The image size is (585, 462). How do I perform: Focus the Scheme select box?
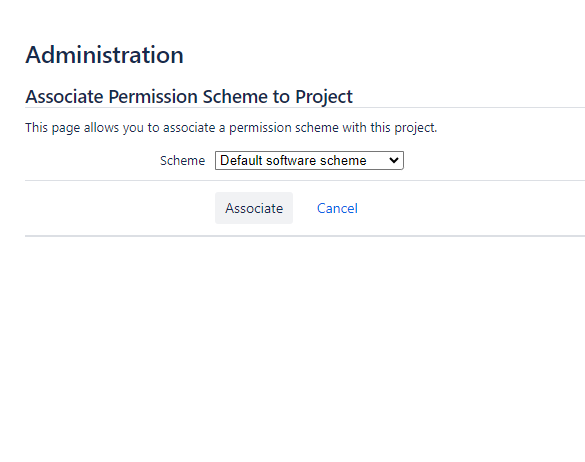pyautogui.click(x=309, y=160)
